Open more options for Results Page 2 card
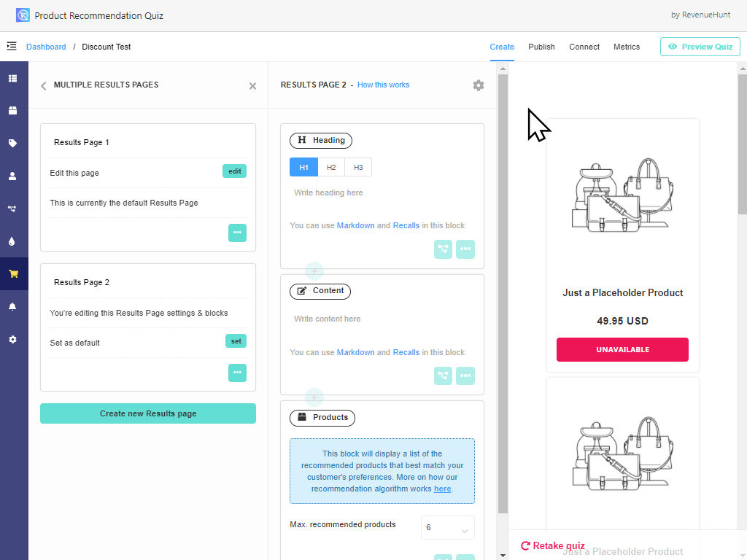Screen dimensions: 747x560 237,373
